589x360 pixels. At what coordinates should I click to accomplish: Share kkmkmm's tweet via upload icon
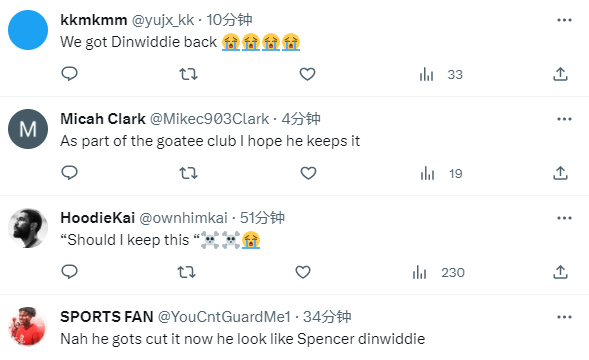560,74
